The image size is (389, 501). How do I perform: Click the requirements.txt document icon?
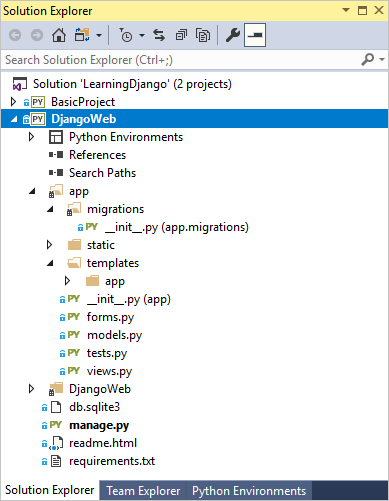pos(56,461)
